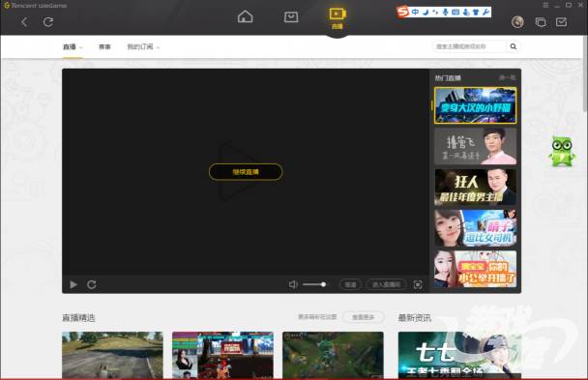The width and height of the screenshot is (588, 380).
Task: Toggle Sogou moon half/full-width icon
Action: point(426,12)
